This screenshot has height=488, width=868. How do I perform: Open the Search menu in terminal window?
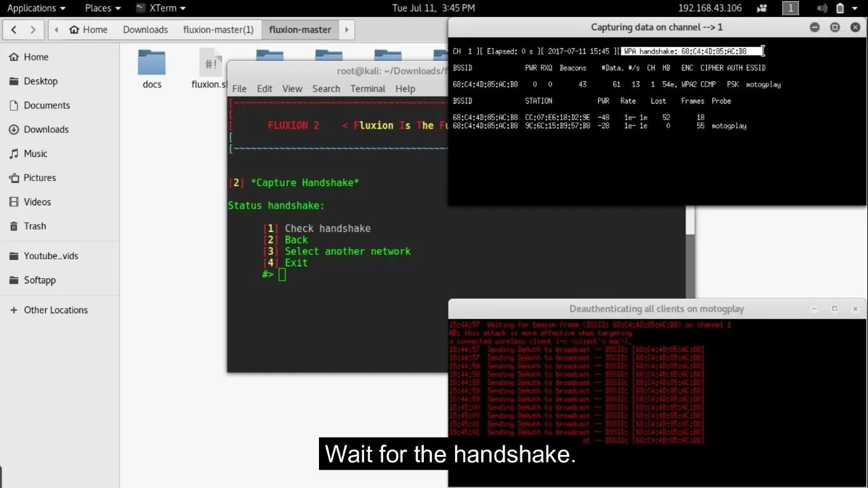pos(326,89)
